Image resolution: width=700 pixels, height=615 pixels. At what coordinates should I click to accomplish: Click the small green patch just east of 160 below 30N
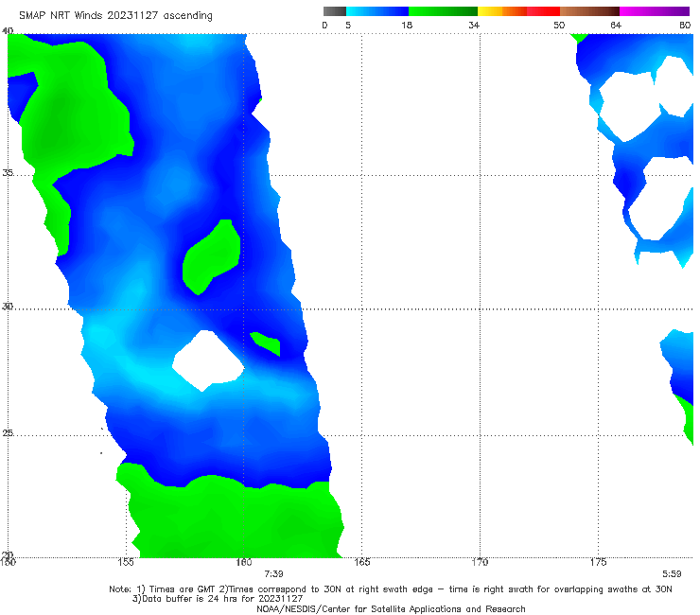pyautogui.click(x=266, y=343)
